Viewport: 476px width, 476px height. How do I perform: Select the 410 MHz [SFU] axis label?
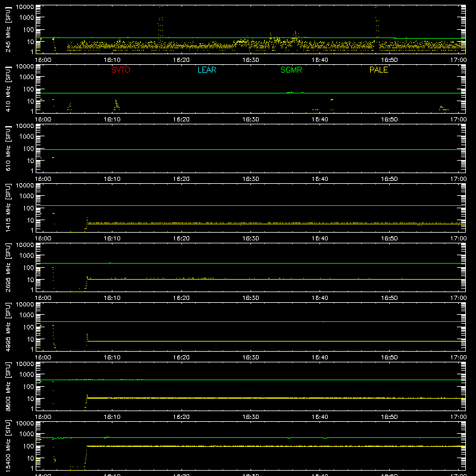pos(8,89)
